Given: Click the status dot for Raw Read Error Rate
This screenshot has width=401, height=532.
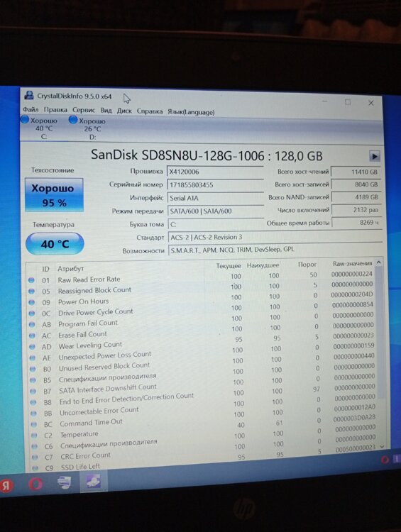Looking at the screenshot, I should coord(31,280).
